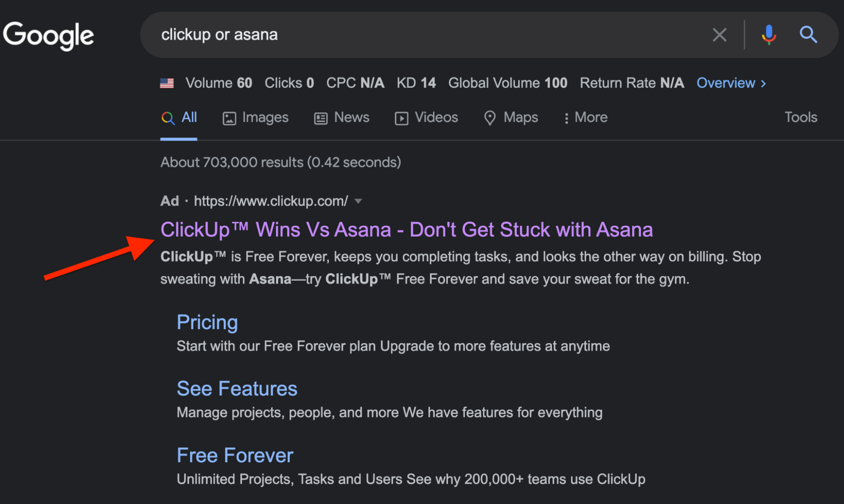Clear the search query with X icon
This screenshot has width=844, height=504.
tap(719, 35)
